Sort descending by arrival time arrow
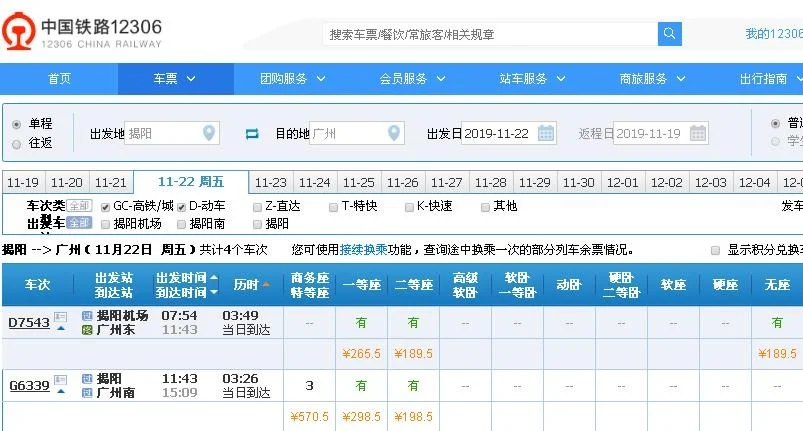Viewport: 803px width, 431px height. 214,292
